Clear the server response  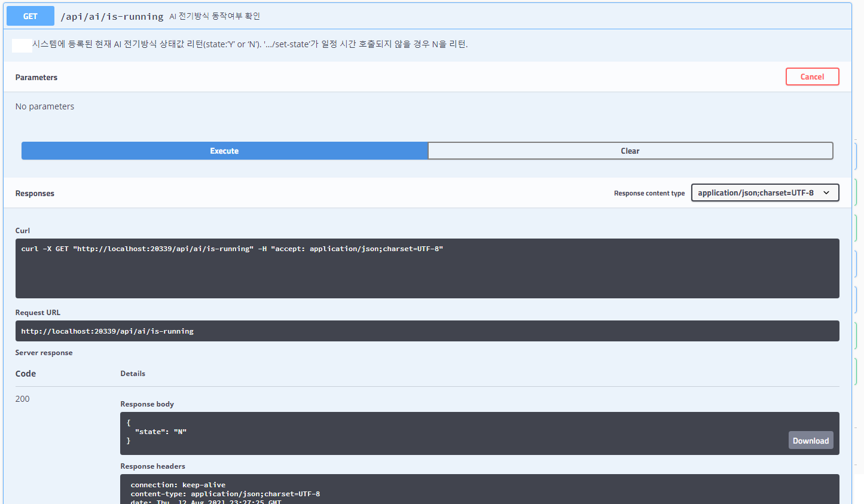[630, 151]
